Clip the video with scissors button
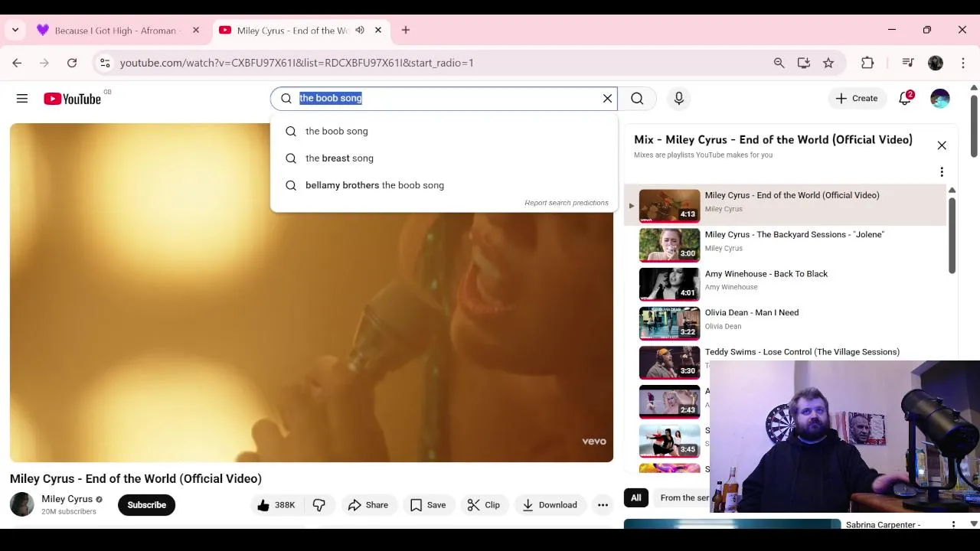The height and width of the screenshot is (551, 980). point(483,505)
